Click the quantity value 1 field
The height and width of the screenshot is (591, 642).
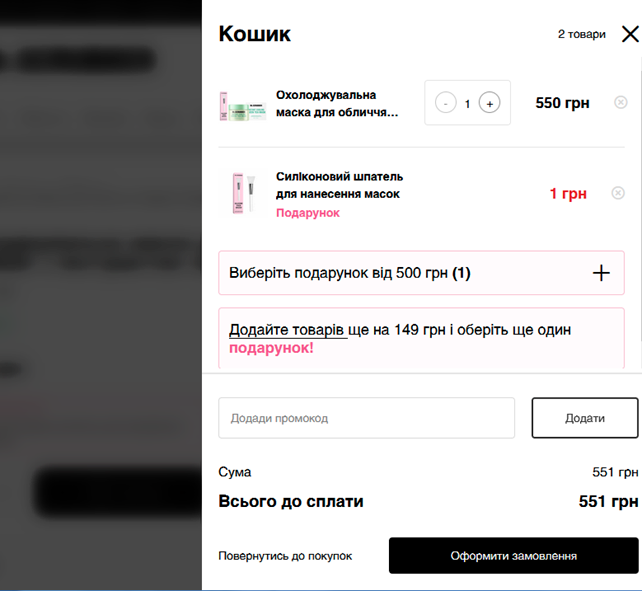click(467, 104)
